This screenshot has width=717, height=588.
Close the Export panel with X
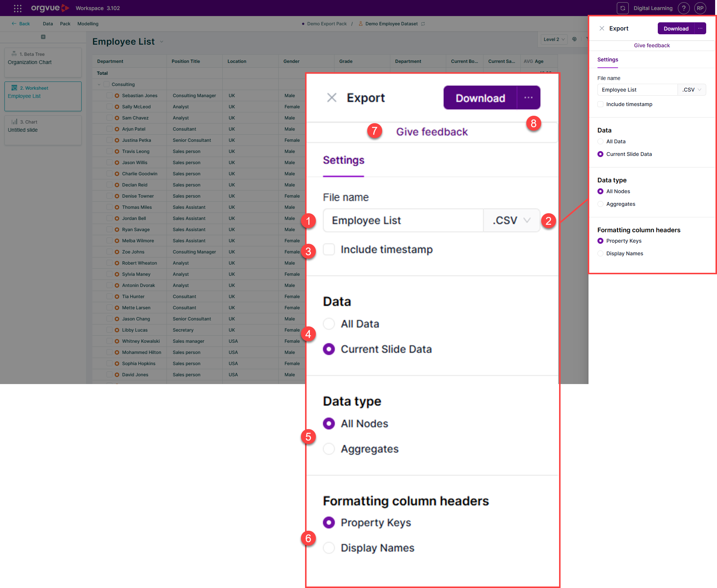(x=602, y=28)
